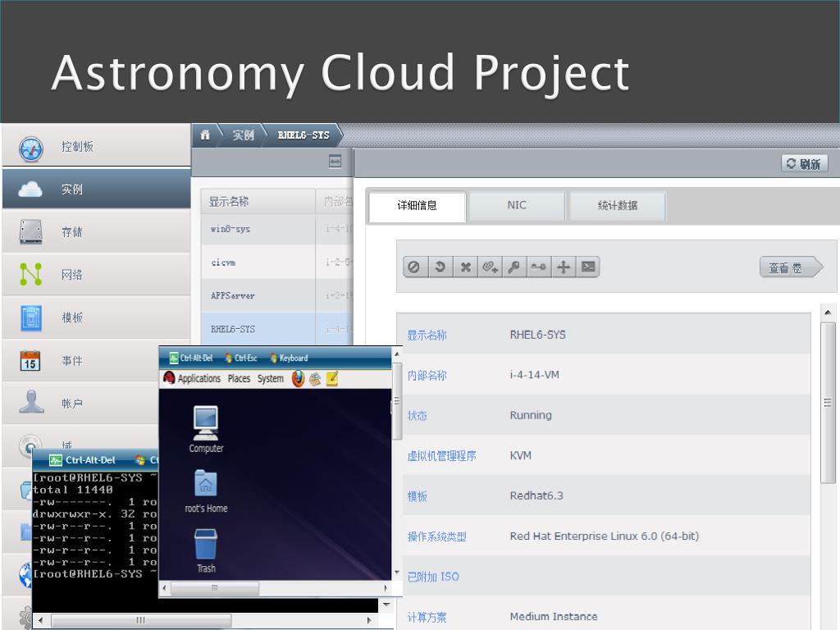Click the details panel scroll-up arrow
This screenshot has height=630, width=840.
click(828, 312)
